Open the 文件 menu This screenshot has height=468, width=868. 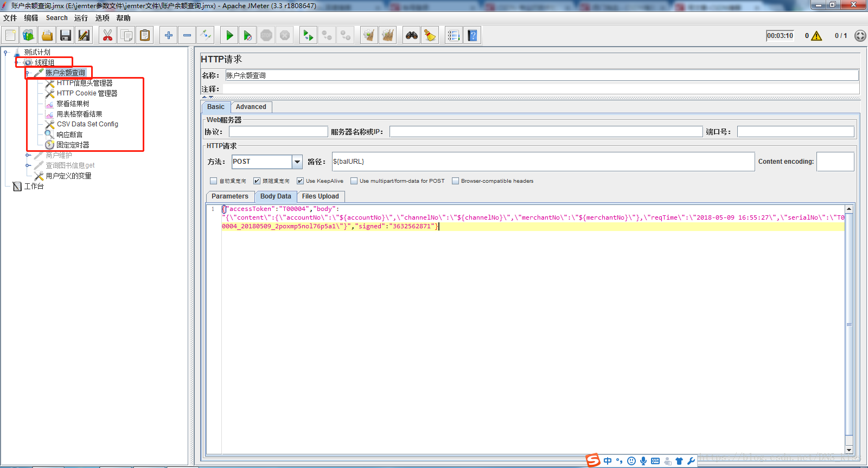pos(10,18)
